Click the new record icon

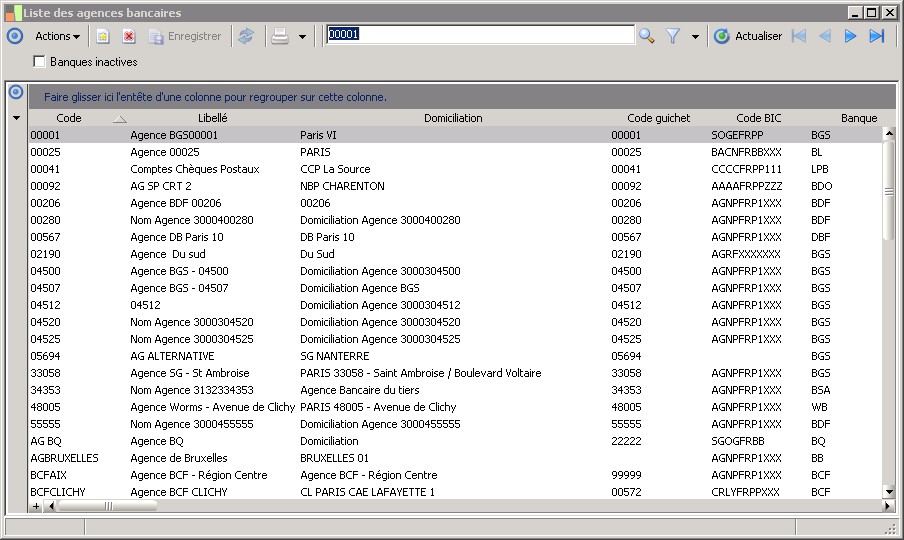102,36
